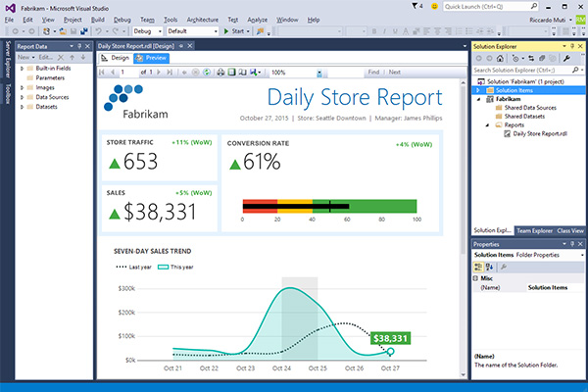The image size is (588, 392).
Task: Click the Riccardo Muti account dropdown
Action: click(551, 20)
